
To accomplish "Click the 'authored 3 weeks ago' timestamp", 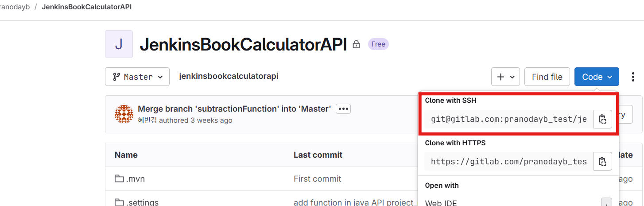I will coord(196,120).
